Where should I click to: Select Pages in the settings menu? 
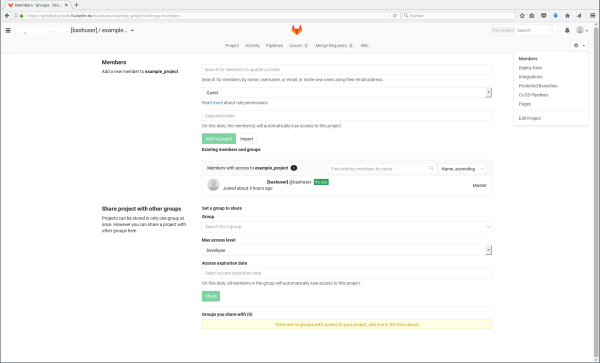coord(525,104)
